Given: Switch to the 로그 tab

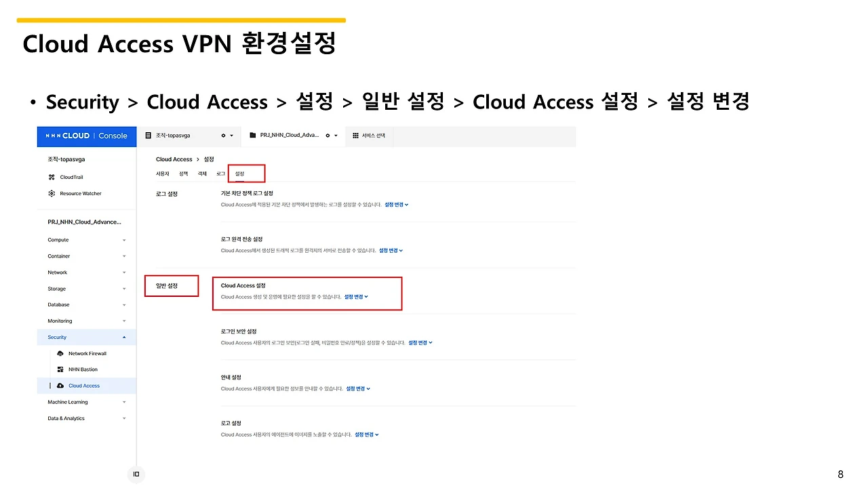Looking at the screenshot, I should (220, 174).
